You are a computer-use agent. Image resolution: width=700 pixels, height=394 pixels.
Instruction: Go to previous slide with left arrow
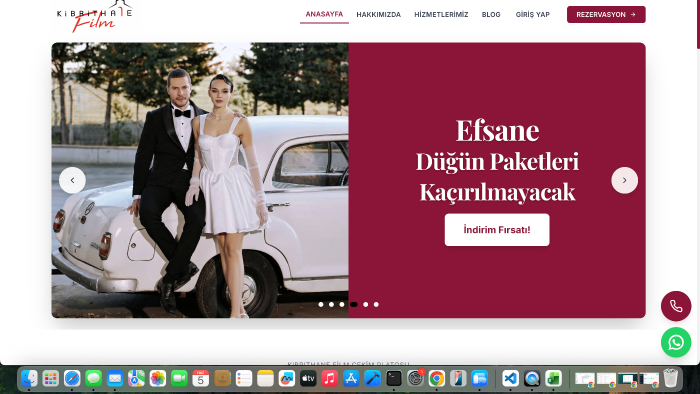pos(72,180)
